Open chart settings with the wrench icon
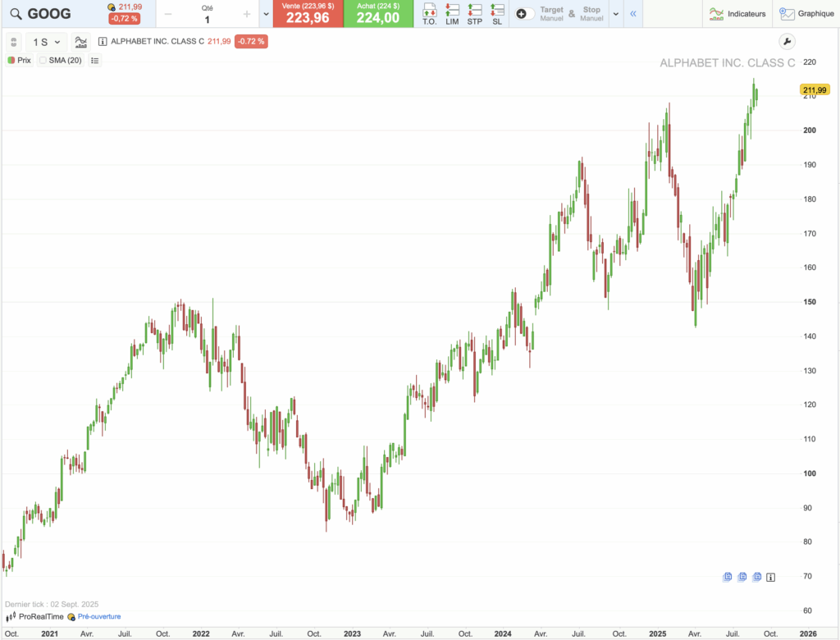 (787, 39)
